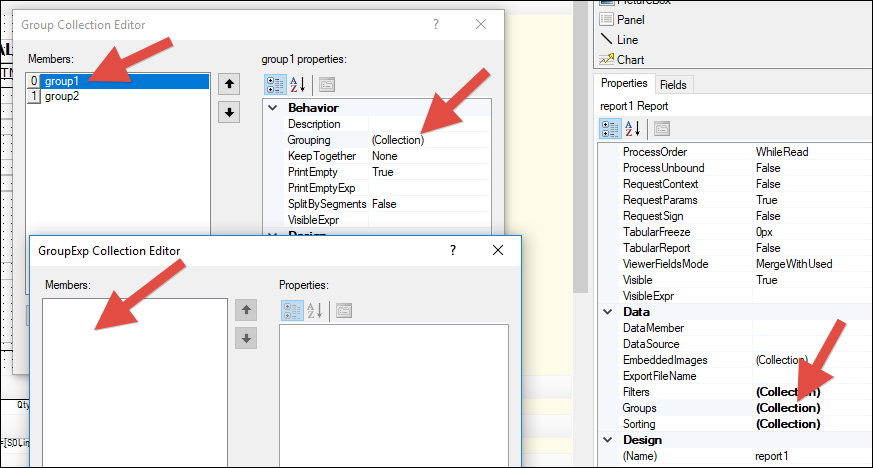Select group2 in the Members list
The width and height of the screenshot is (873, 468).
click(x=61, y=96)
